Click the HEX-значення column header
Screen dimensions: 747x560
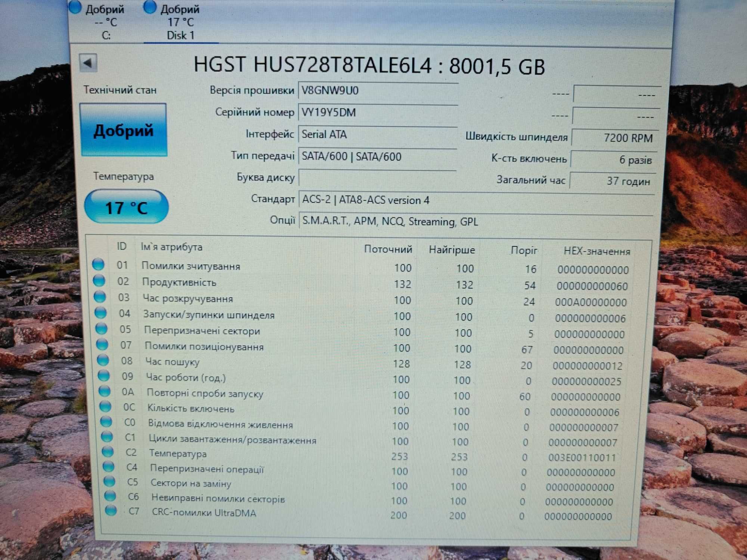coord(597,251)
